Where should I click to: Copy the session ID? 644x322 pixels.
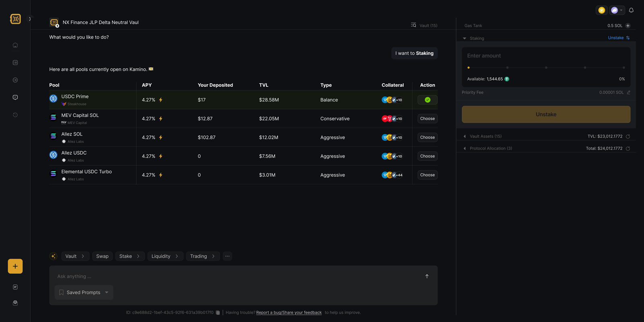[x=218, y=313]
